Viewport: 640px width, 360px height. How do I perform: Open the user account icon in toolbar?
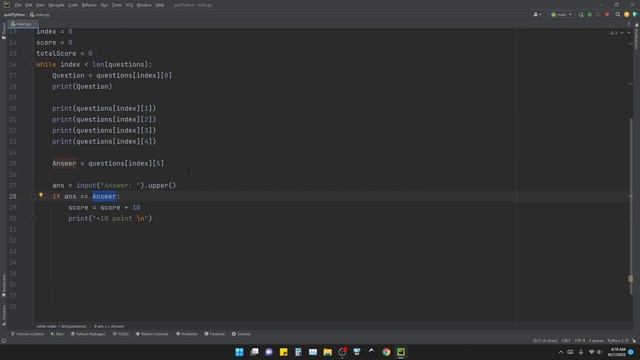pos(537,14)
